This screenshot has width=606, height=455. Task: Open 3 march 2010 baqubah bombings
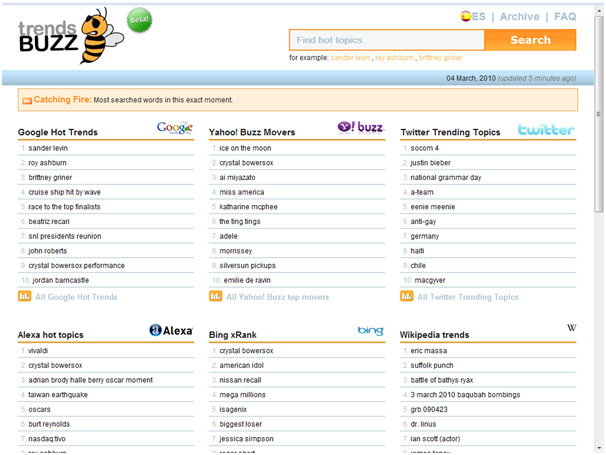465,395
